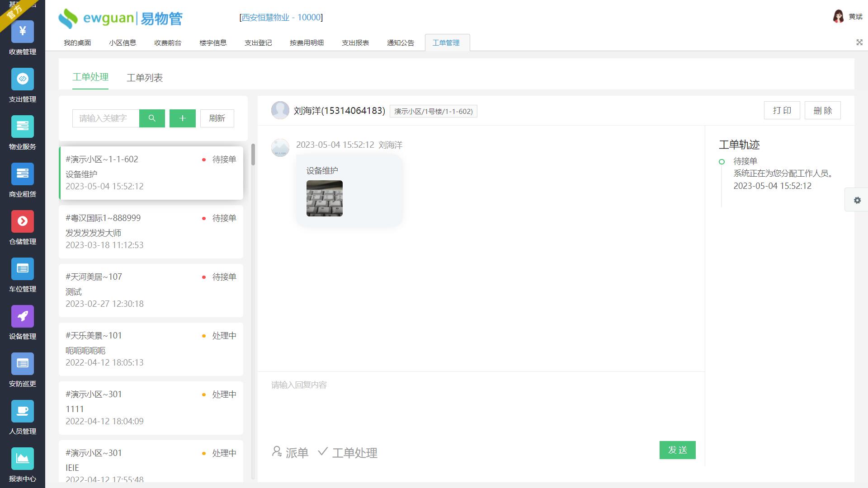Open the 物业服务 sidebar icon
868x488 pixels.
coord(22,127)
